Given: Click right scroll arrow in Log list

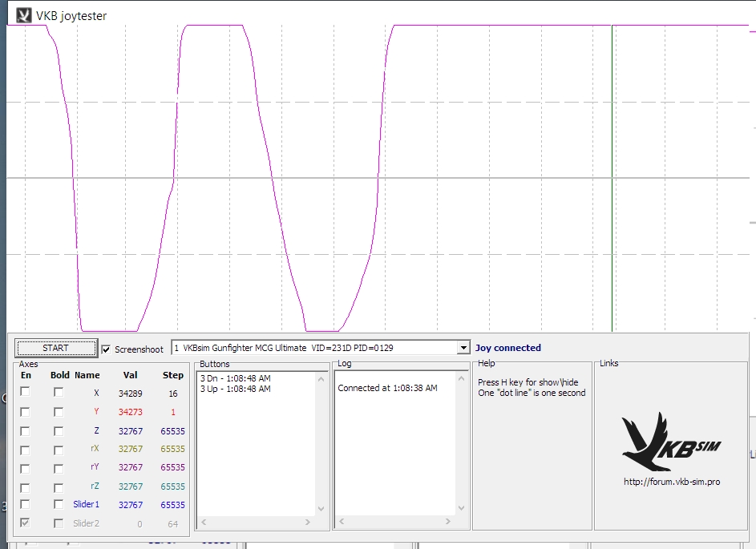Looking at the screenshot, I should click(449, 522).
